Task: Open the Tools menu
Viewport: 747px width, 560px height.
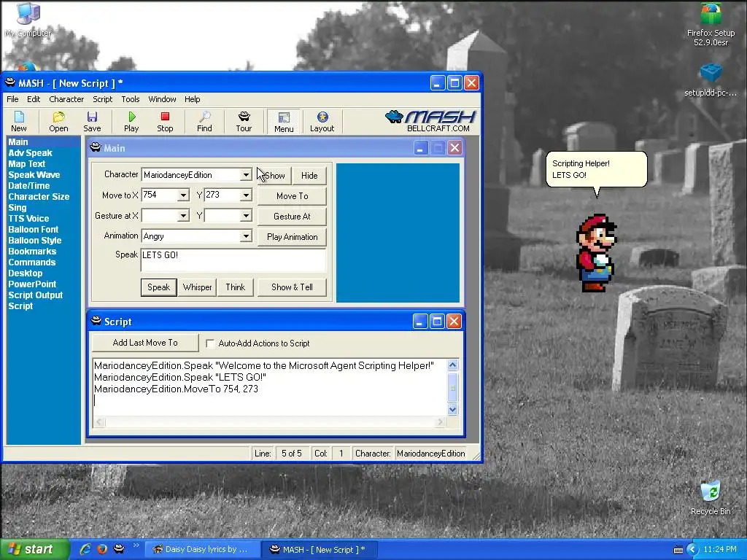Action: (x=130, y=99)
